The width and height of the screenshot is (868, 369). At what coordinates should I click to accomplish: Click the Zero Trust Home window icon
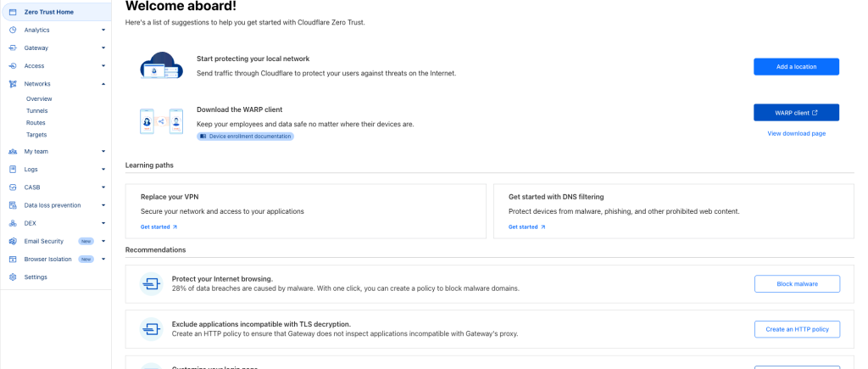(x=13, y=12)
